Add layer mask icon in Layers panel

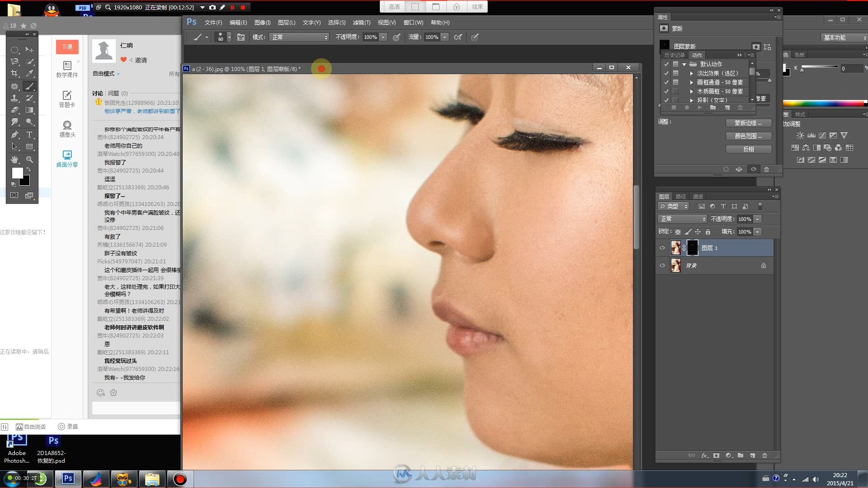click(716, 455)
